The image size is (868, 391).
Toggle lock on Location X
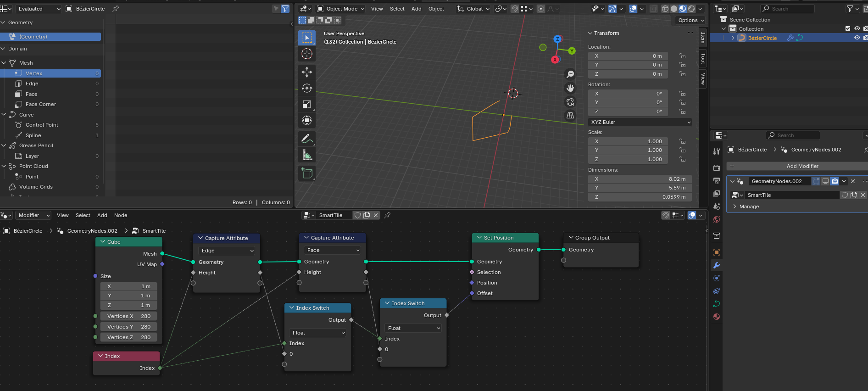pyautogui.click(x=682, y=56)
